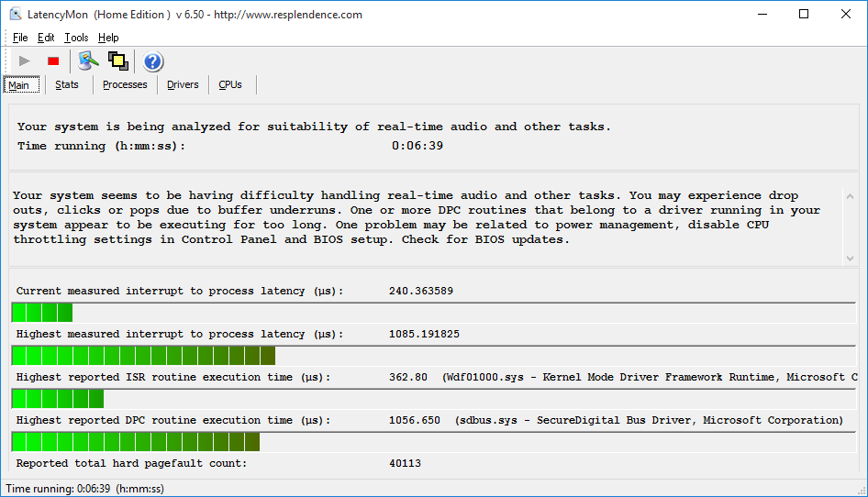Click the pagefault count 40113

(x=406, y=463)
